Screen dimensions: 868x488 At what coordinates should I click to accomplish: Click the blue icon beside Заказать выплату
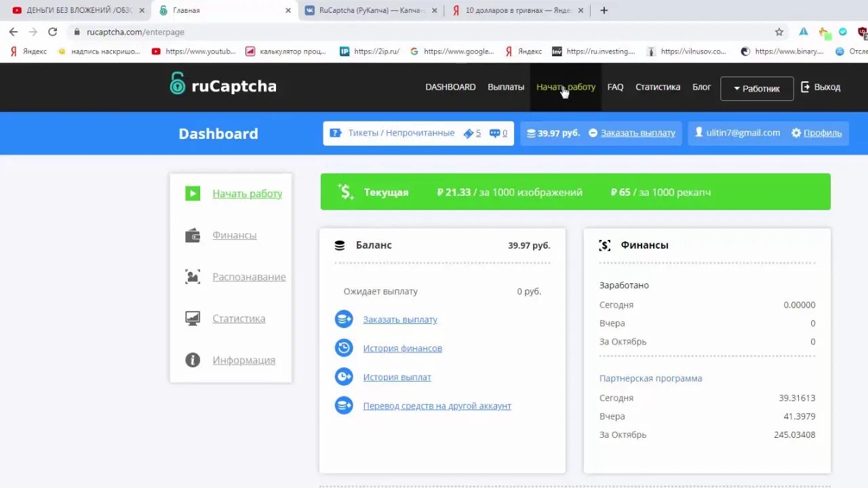344,319
